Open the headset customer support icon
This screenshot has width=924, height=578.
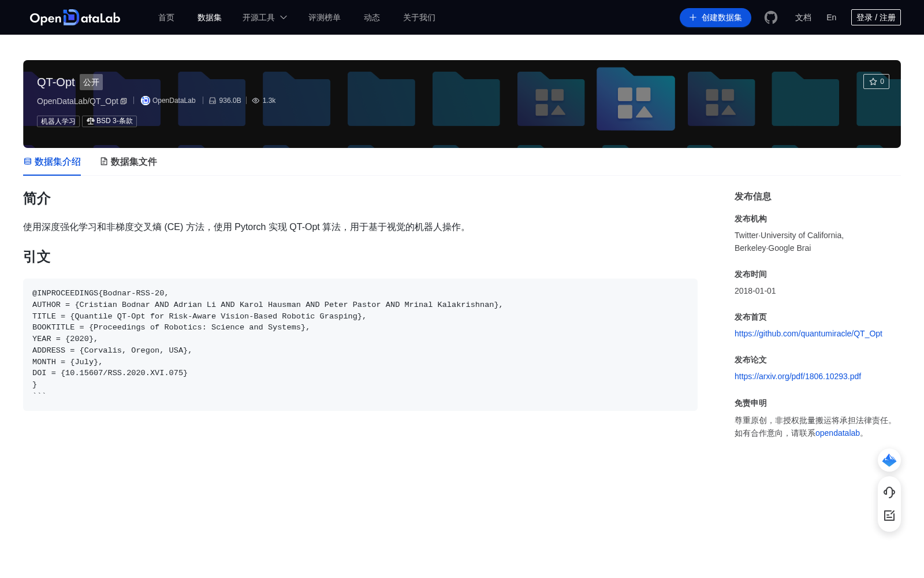point(889,492)
